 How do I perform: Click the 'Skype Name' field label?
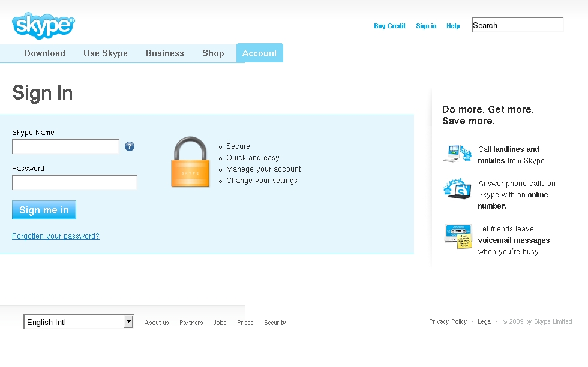[x=33, y=133]
